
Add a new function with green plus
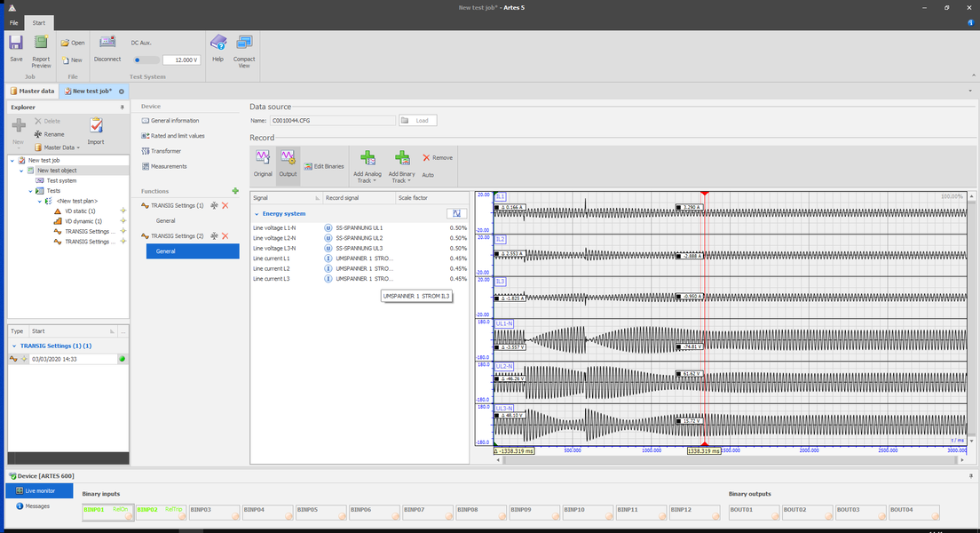tap(235, 191)
